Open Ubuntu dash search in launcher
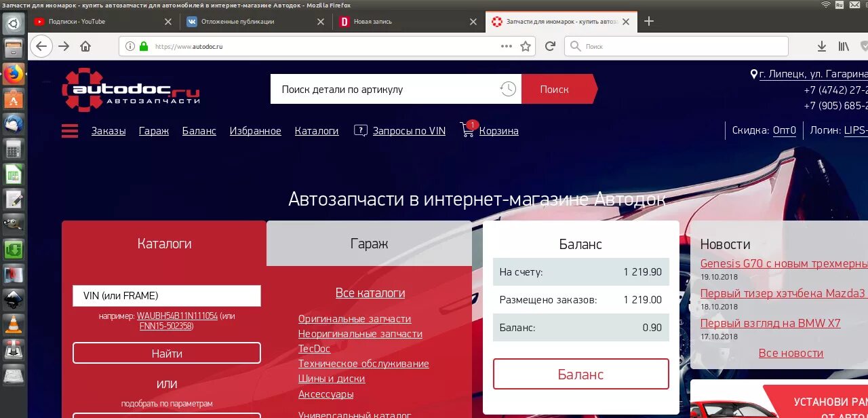 (14, 24)
